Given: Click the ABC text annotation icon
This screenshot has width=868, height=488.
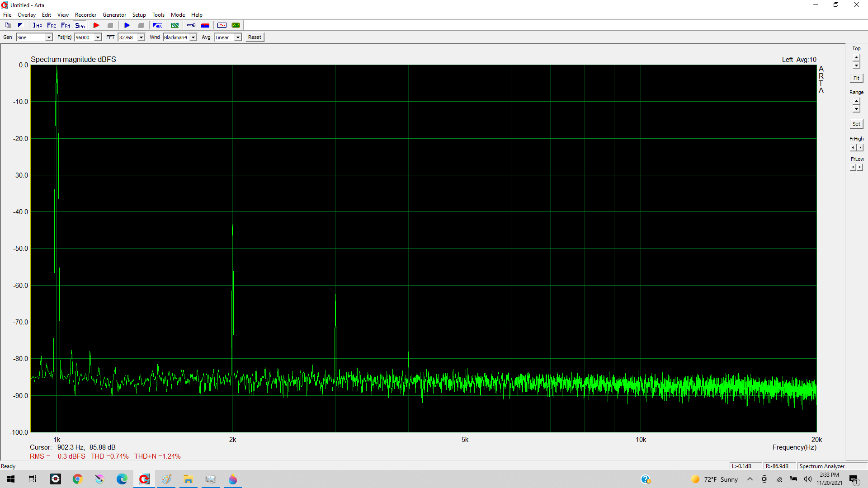Looking at the screenshot, I should coord(158,25).
